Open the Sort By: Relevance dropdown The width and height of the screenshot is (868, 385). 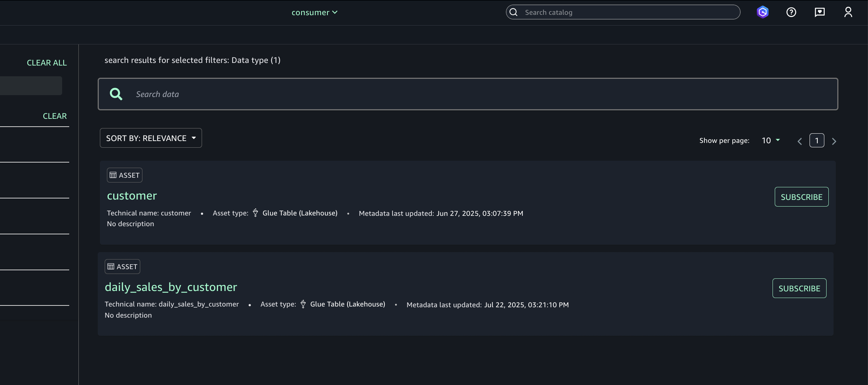[x=151, y=138]
